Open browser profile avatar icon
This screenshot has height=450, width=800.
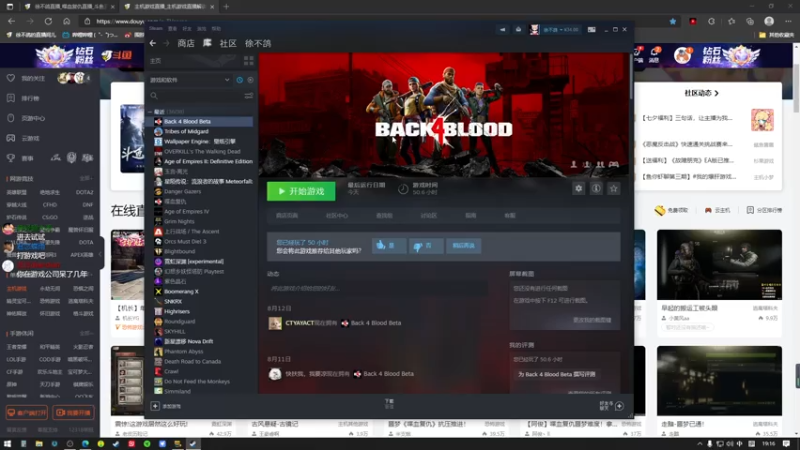tap(769, 21)
